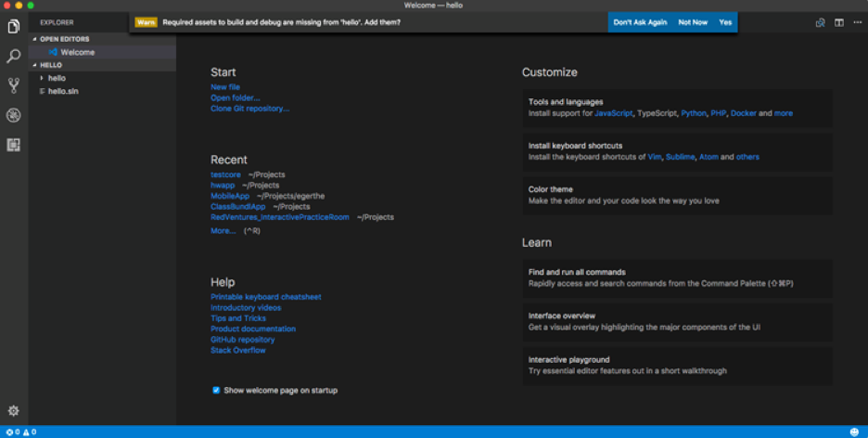Click the More... recent link
The height and width of the screenshot is (438, 868).
223,231
